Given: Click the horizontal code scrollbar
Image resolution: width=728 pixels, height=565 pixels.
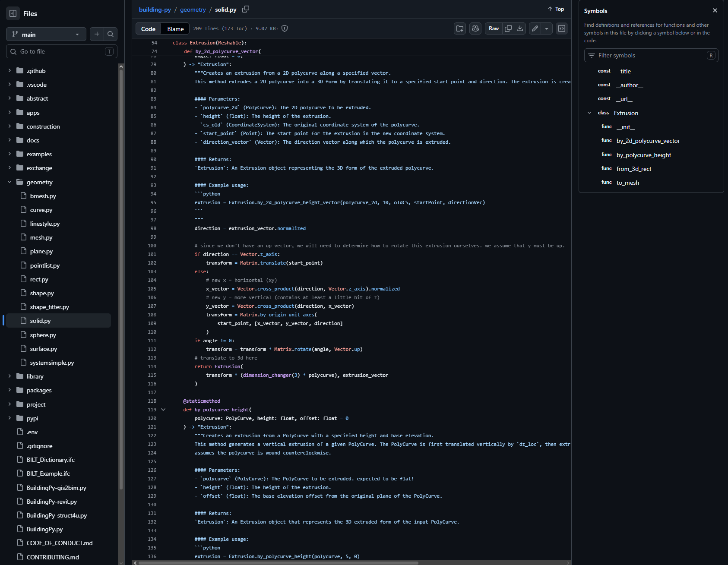Looking at the screenshot, I should click(x=279, y=563).
